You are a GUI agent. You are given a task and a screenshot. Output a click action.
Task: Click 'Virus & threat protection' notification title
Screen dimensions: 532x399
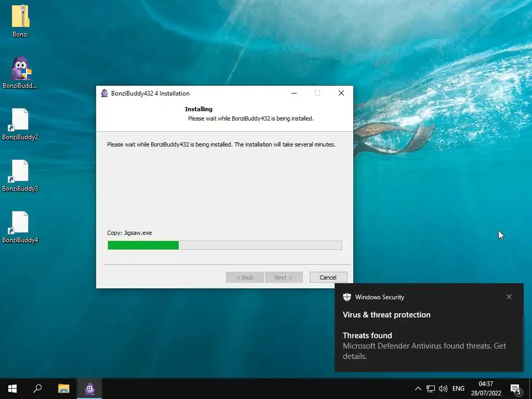[x=387, y=314]
